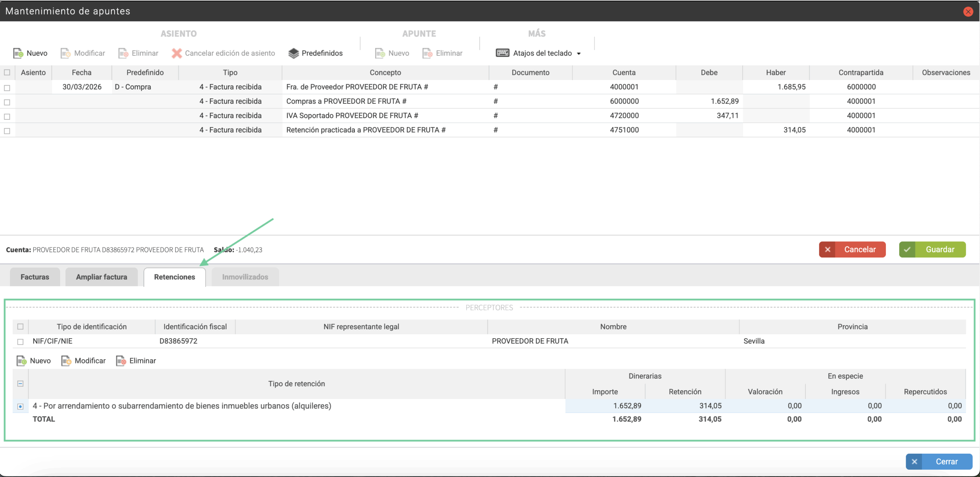Click the Haber column header
This screenshot has width=980, height=477.
tap(776, 72)
